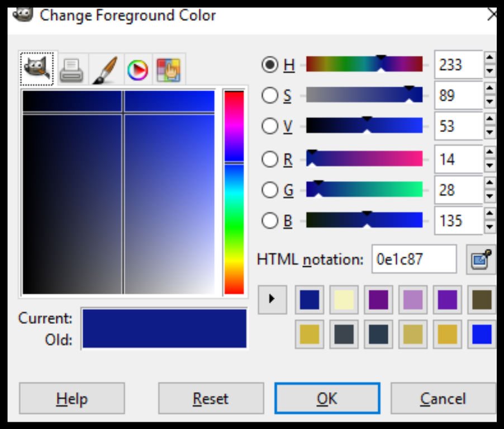504x429 pixels.
Task: Choose the khaki tan history swatch
Action: [x=413, y=334]
